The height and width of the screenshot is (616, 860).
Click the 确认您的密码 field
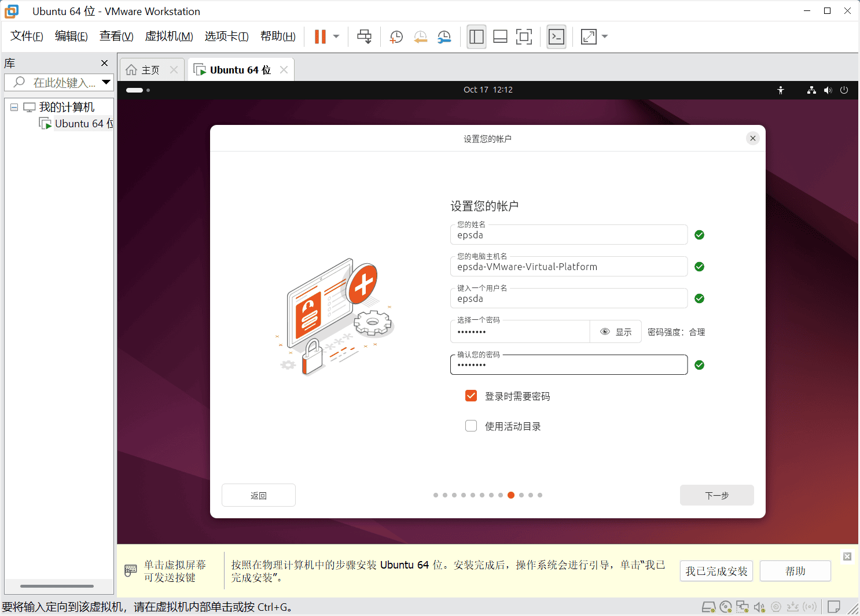(569, 365)
